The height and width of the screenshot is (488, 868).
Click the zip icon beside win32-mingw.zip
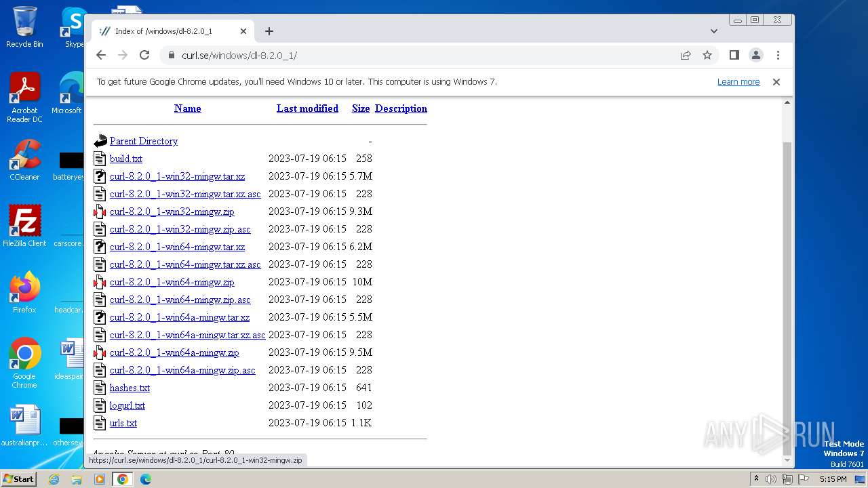100,211
